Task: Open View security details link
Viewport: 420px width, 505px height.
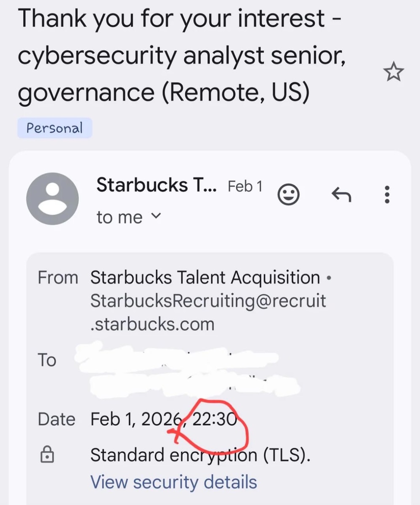Action: pyautogui.click(x=173, y=482)
